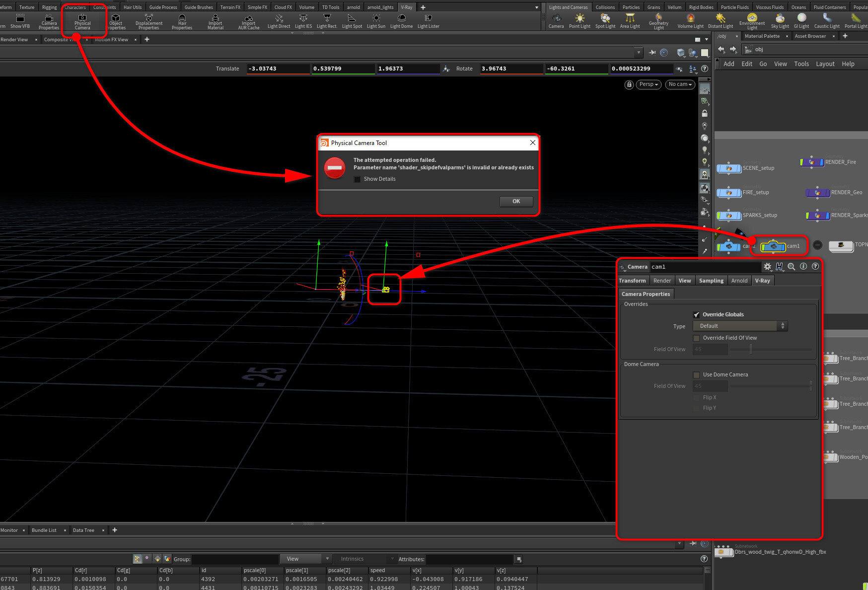This screenshot has height=590, width=868.
Task: Open the camera parameter help icon
Action: coord(815,267)
